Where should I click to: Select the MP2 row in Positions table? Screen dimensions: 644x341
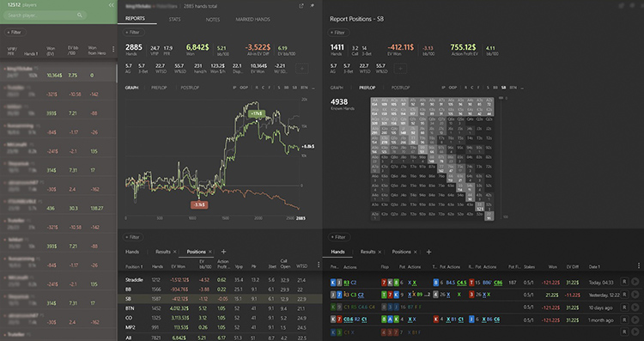coord(220,327)
